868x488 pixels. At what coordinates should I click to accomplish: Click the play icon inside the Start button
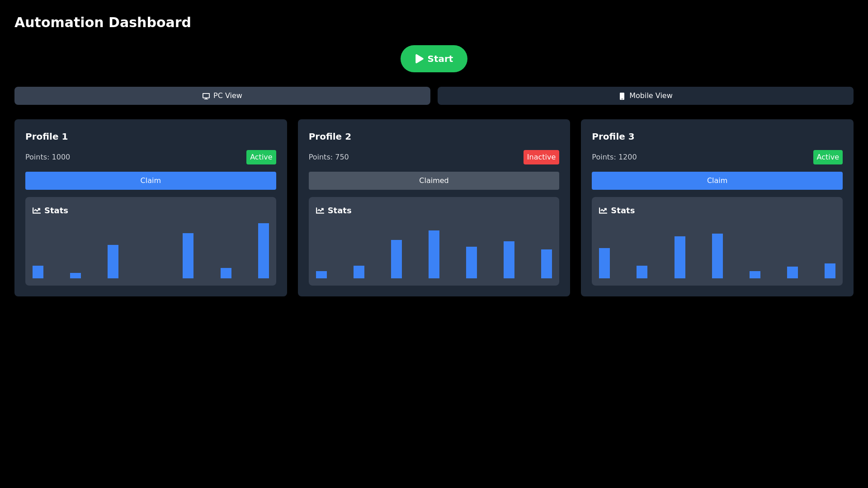(x=419, y=59)
